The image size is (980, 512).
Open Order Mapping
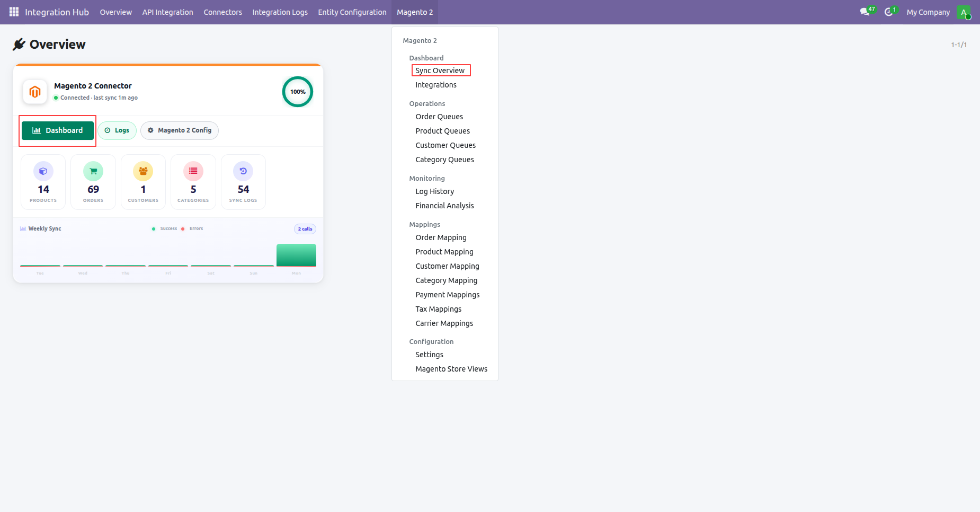(441, 237)
